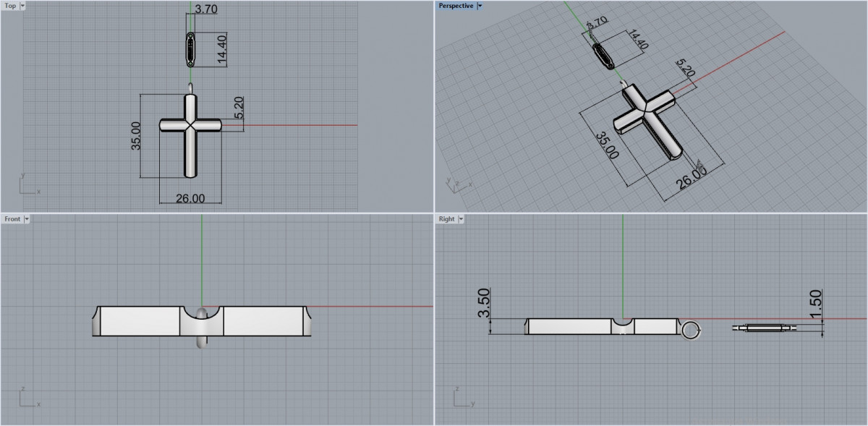Open the Front viewport dropdown arrow
Screen dimensions: 868x426
point(27,218)
